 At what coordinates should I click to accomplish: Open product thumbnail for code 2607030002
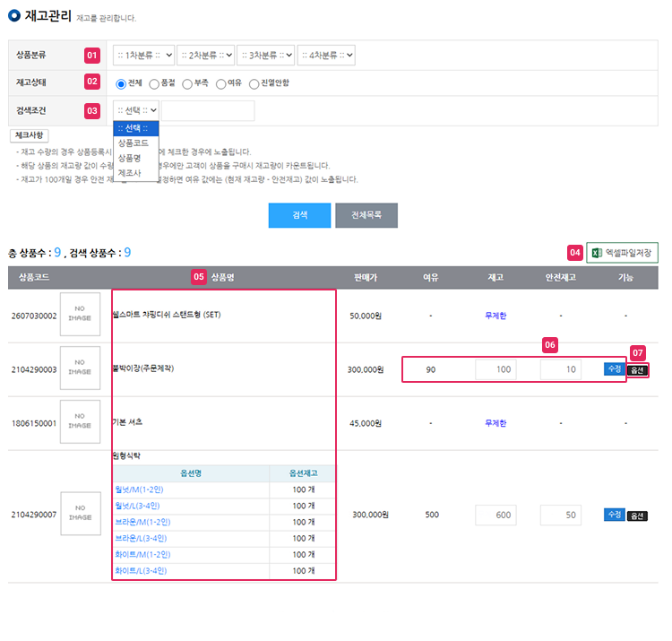(80, 315)
